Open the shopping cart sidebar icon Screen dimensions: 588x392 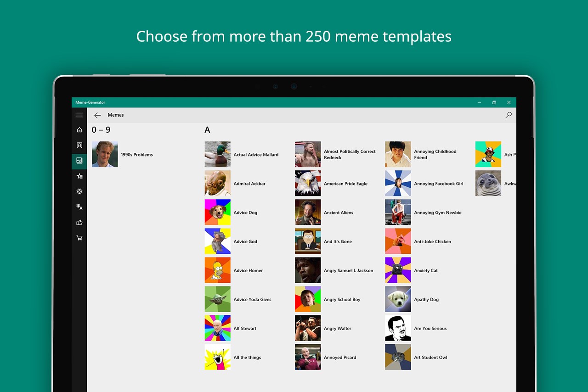pos(79,238)
